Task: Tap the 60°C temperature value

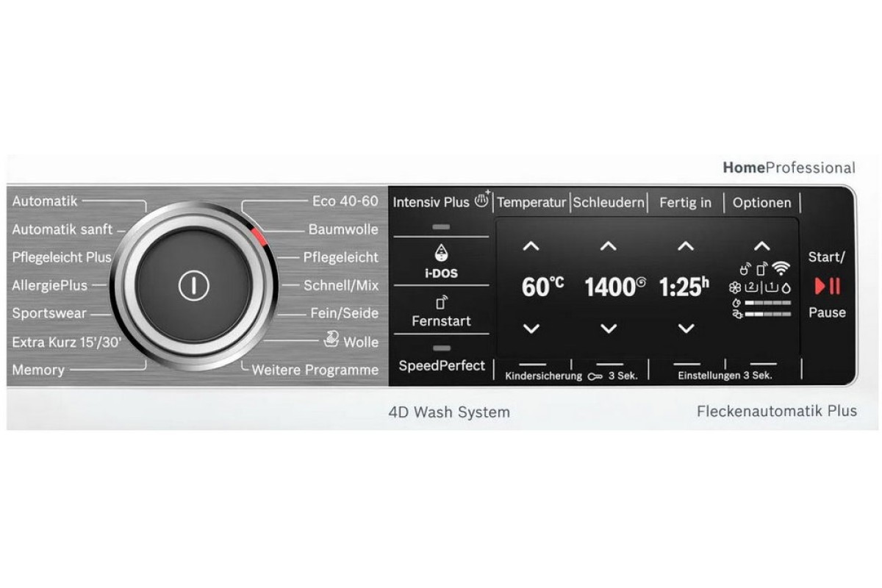Action: pyautogui.click(x=542, y=287)
